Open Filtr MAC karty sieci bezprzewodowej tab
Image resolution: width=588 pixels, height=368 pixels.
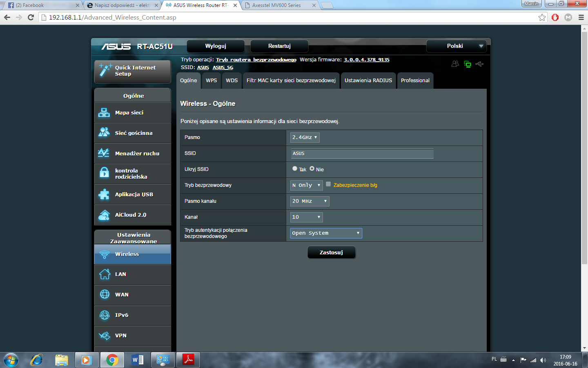pos(291,81)
